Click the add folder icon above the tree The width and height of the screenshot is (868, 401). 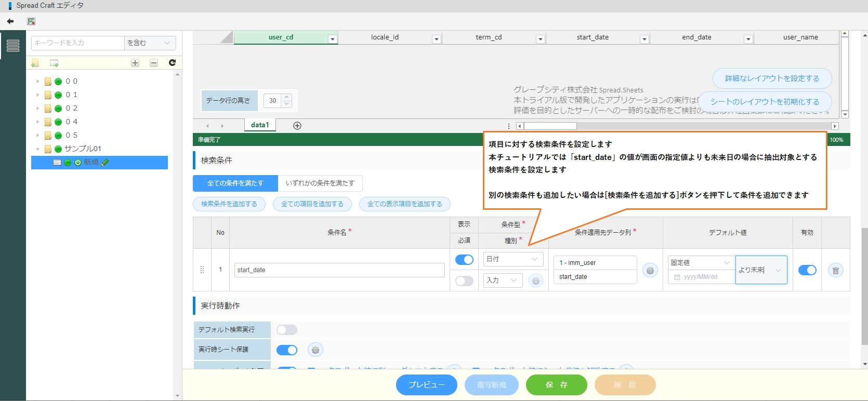point(35,63)
